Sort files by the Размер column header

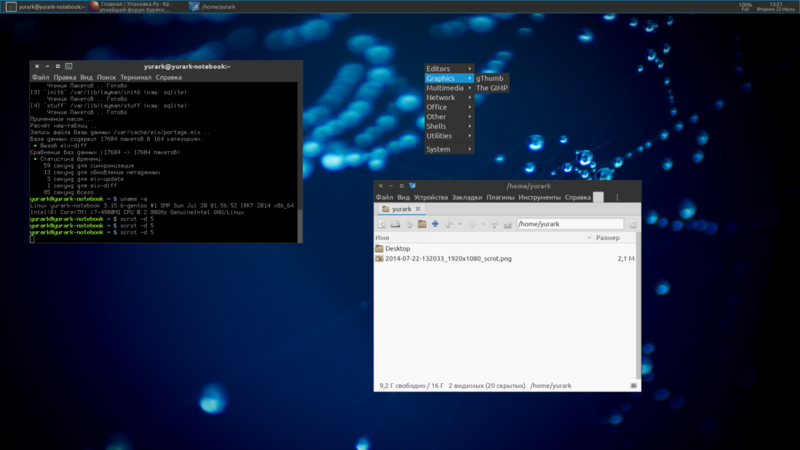[607, 238]
